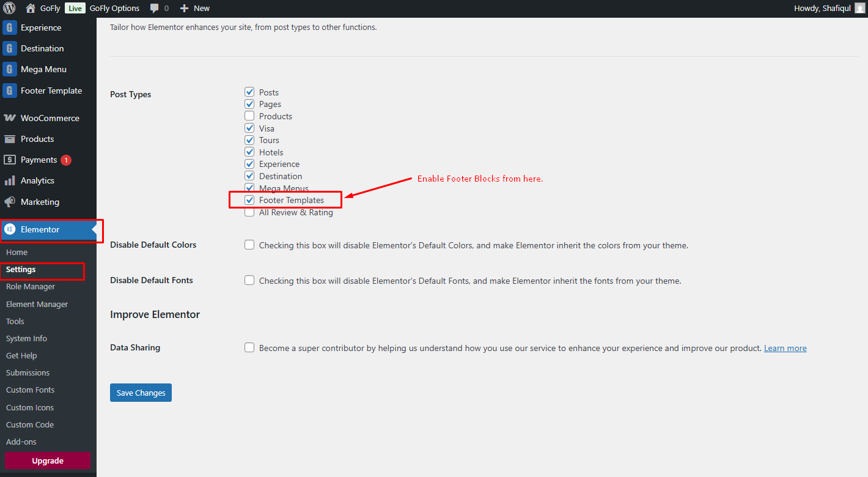Click the Save Changes button

141,393
